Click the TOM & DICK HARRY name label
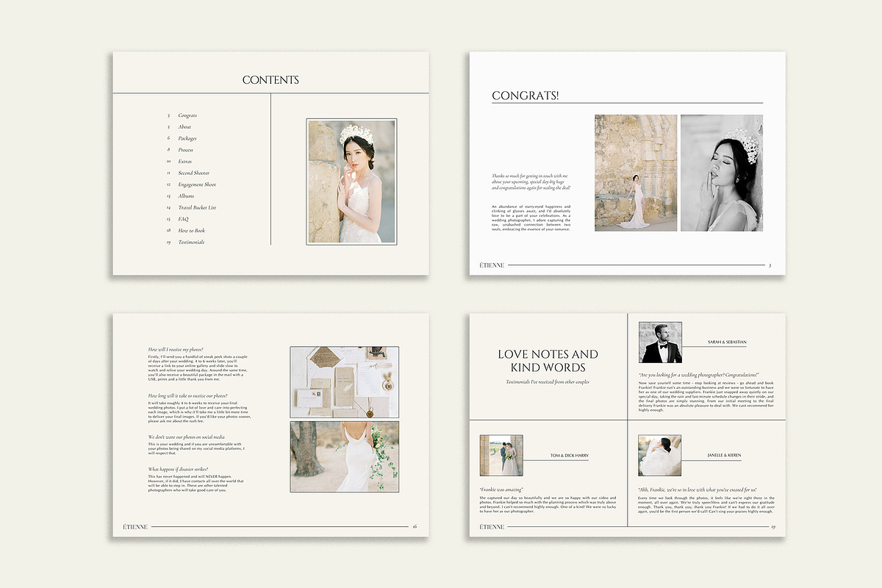Screen dimensions: 882x588 click(570, 456)
